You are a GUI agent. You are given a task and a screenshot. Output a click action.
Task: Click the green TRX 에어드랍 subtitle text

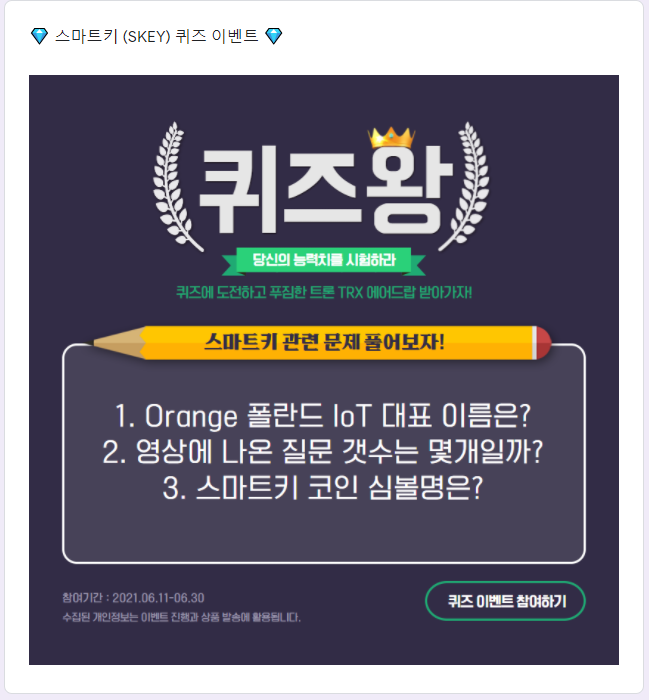click(x=324, y=293)
